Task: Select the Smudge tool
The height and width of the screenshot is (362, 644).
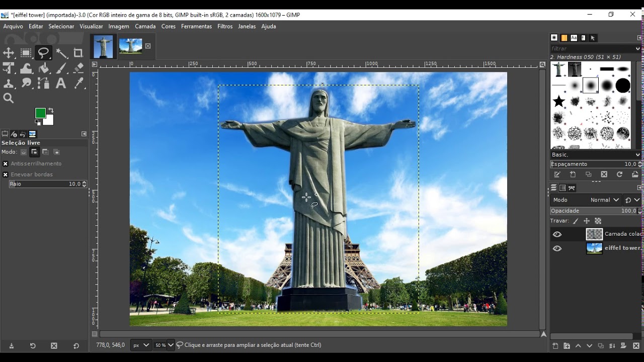Action: [x=26, y=83]
